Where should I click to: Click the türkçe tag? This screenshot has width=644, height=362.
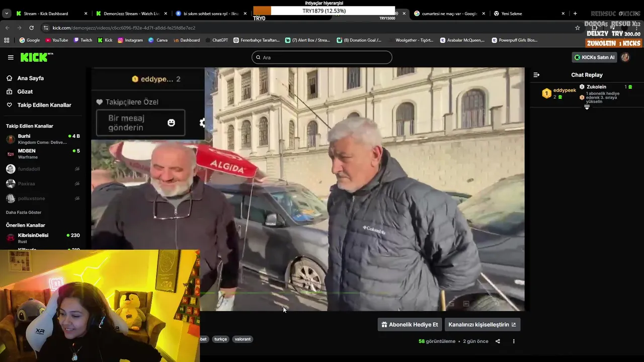pos(220,339)
